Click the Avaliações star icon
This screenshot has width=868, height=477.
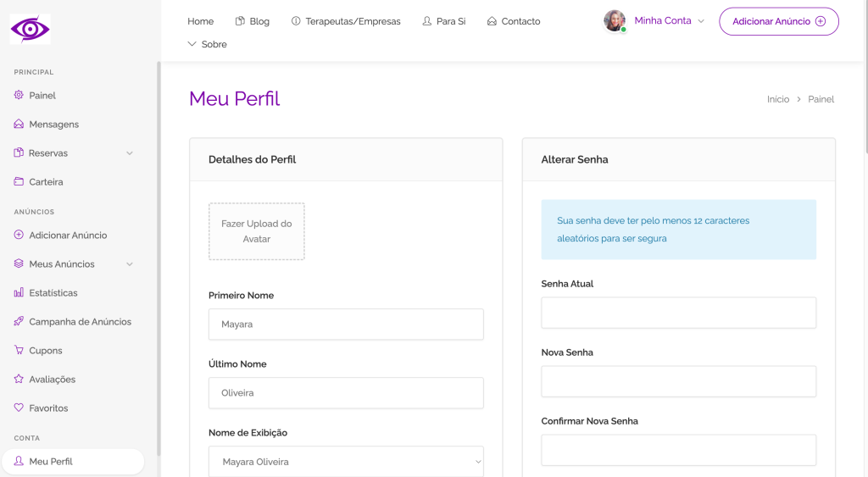19,380
